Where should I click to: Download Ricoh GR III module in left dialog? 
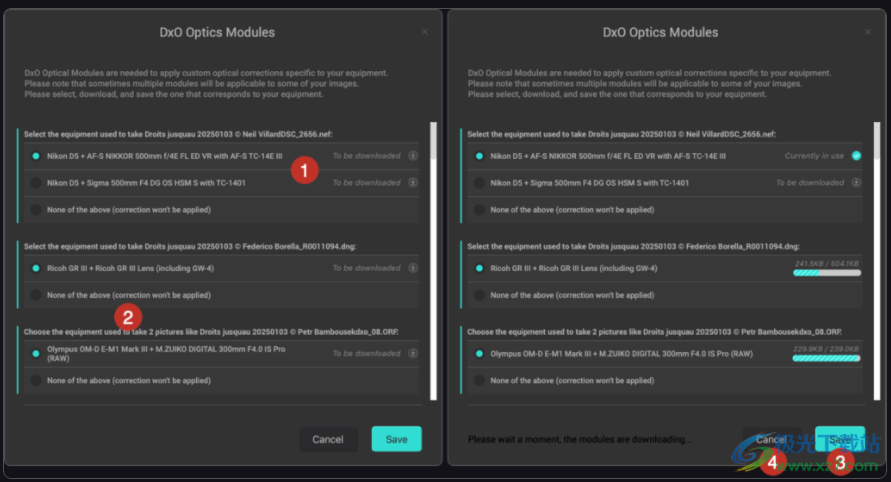tap(413, 268)
